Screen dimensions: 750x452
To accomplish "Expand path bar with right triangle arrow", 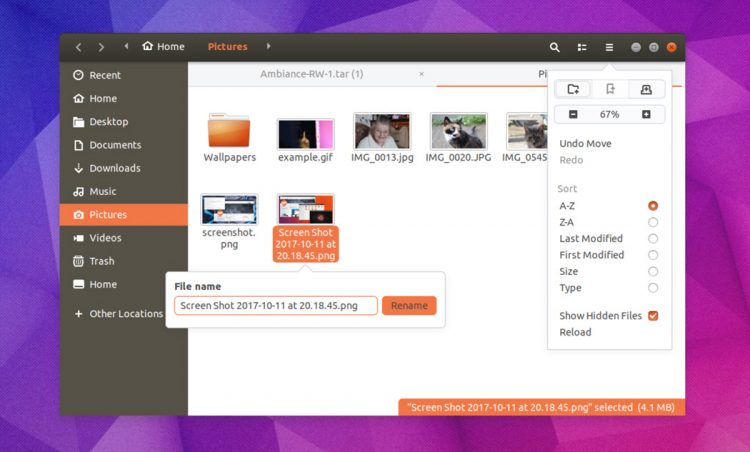I will [268, 47].
